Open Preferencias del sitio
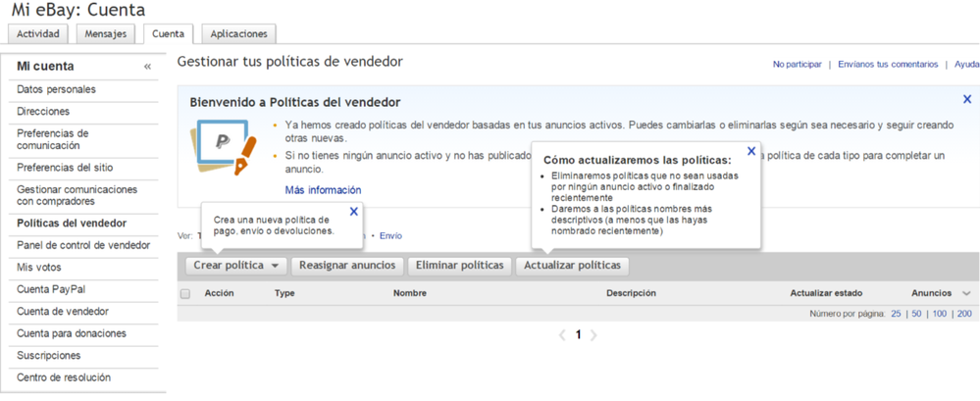This screenshot has height=401, width=980. [x=65, y=168]
